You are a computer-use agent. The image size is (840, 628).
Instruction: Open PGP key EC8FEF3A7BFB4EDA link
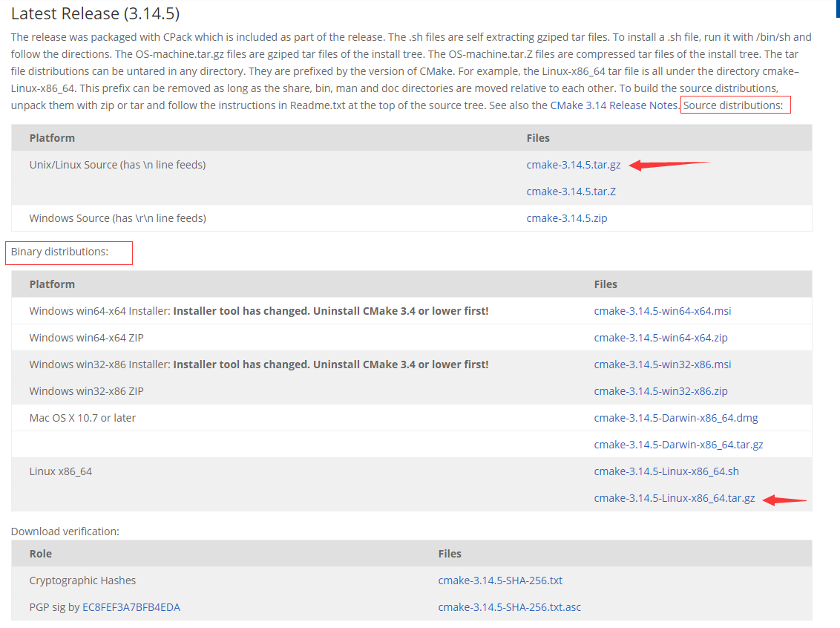click(131, 608)
